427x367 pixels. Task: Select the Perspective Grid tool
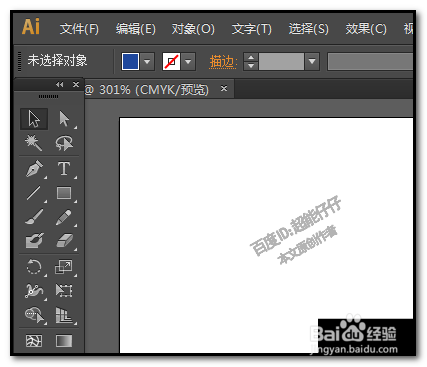pyautogui.click(x=64, y=315)
